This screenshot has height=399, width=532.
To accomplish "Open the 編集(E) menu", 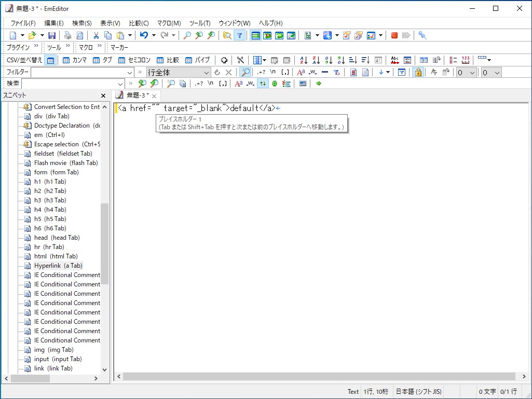I will click(x=53, y=23).
